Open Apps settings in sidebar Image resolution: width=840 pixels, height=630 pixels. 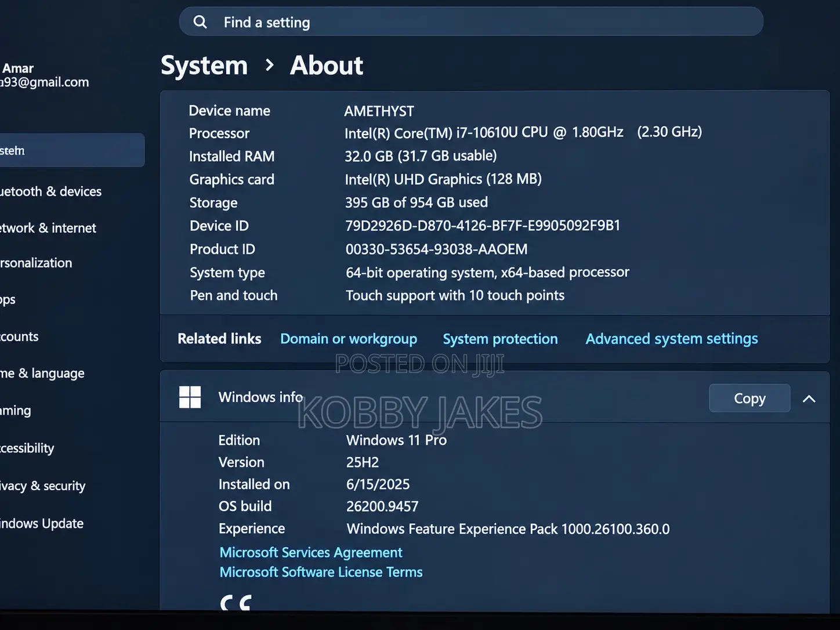pyautogui.click(x=8, y=299)
